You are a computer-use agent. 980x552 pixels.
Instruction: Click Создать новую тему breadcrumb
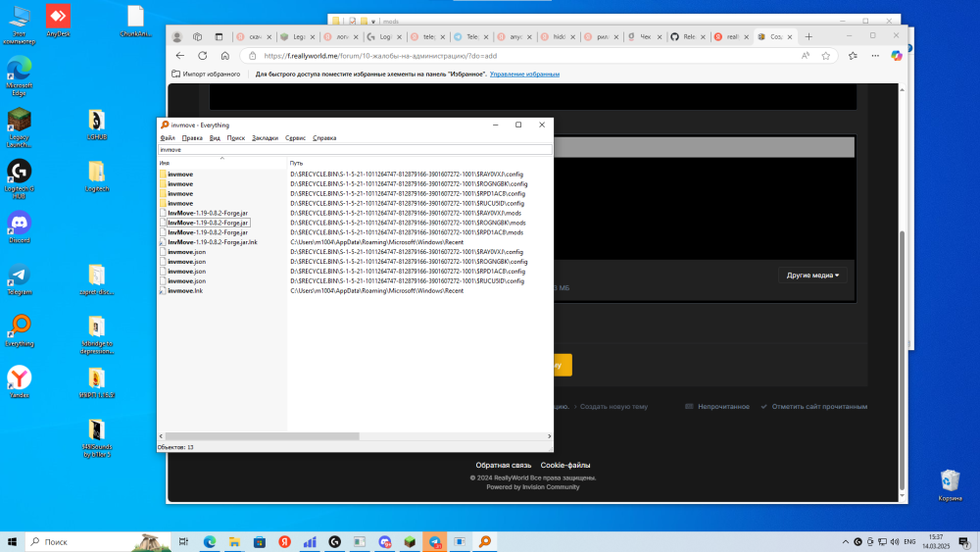tap(613, 406)
